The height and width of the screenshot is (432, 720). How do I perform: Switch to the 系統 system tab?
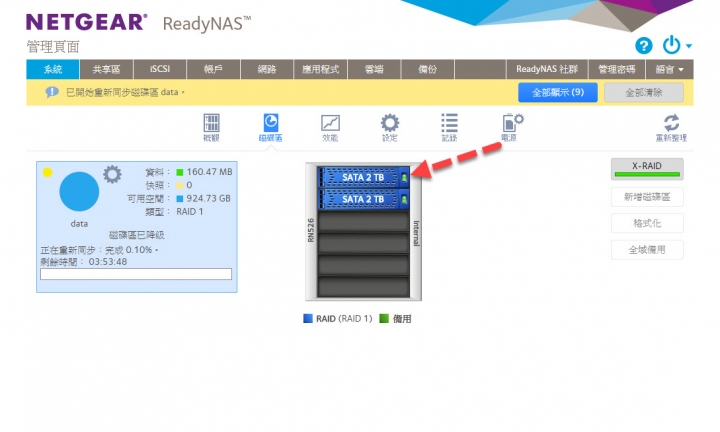point(53,69)
